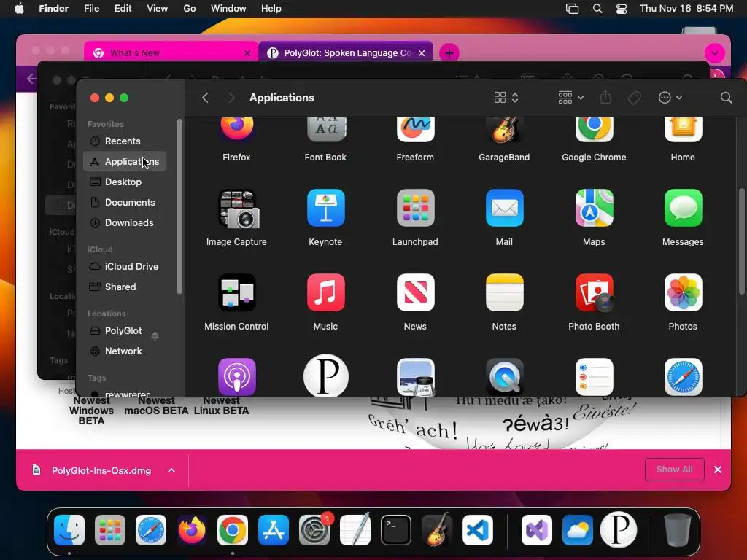The image size is (747, 560).
Task: Click the Share toolbar button in Finder
Action: 605,98
